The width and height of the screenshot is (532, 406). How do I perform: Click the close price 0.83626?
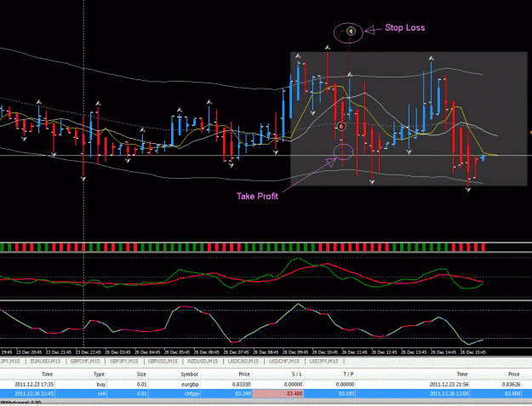click(x=511, y=385)
